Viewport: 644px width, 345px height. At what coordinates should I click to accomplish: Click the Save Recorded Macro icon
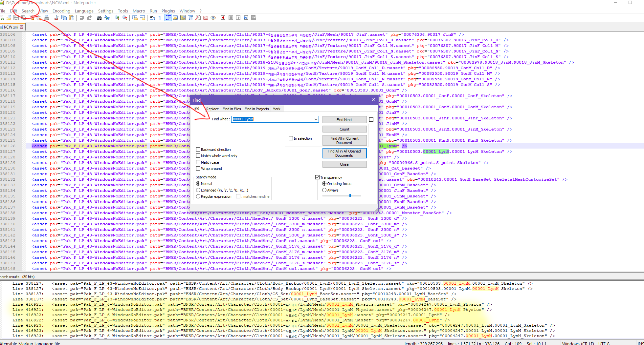click(x=254, y=18)
